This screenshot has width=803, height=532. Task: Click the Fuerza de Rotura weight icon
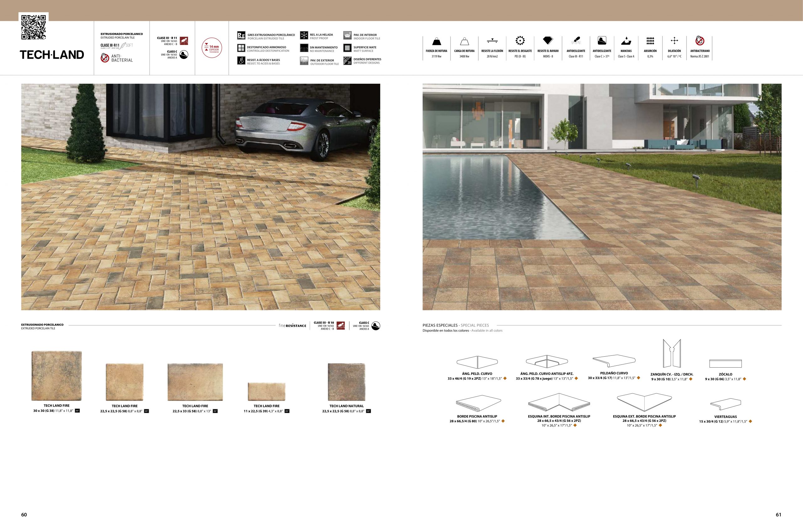pyautogui.click(x=437, y=41)
